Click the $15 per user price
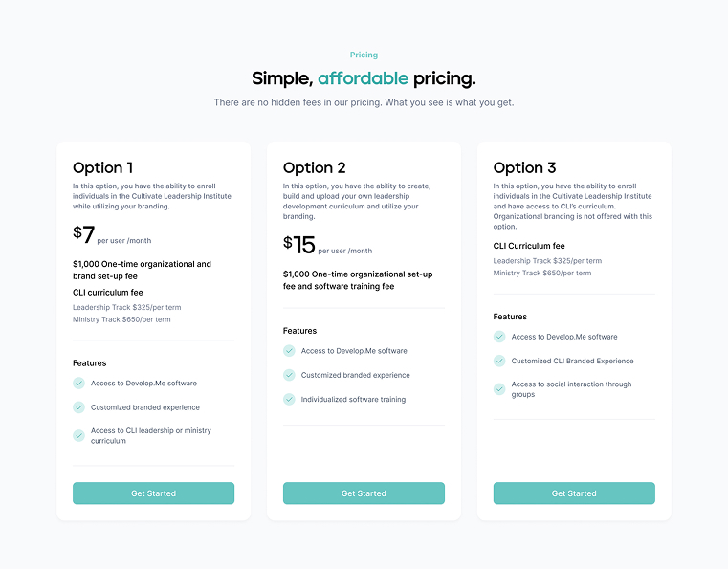 point(327,245)
